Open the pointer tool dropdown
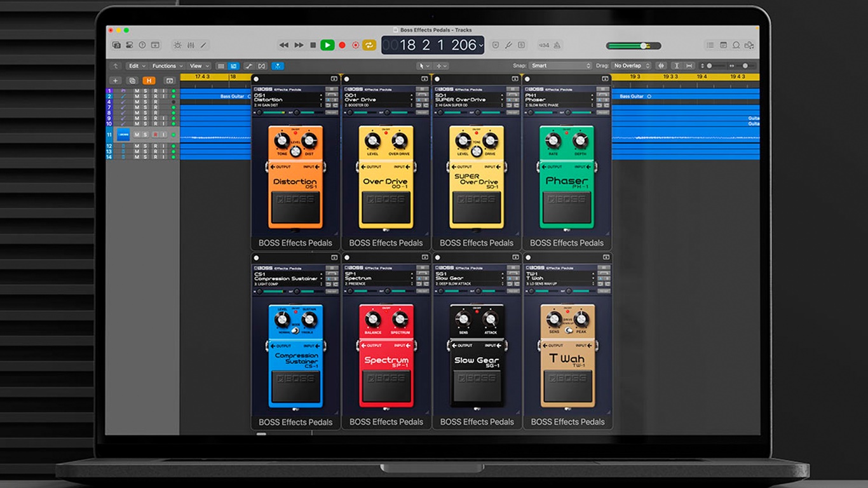868x488 pixels. click(x=423, y=66)
